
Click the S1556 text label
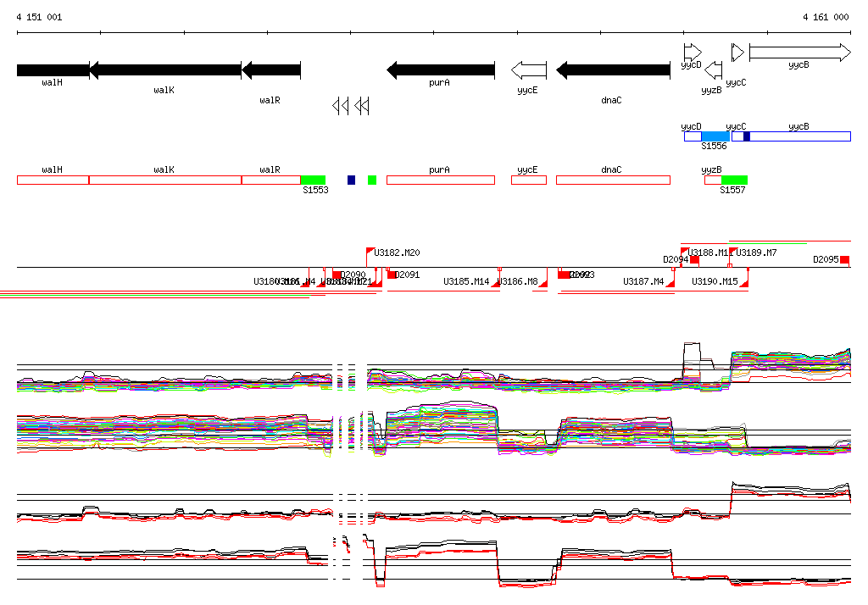coord(714,146)
